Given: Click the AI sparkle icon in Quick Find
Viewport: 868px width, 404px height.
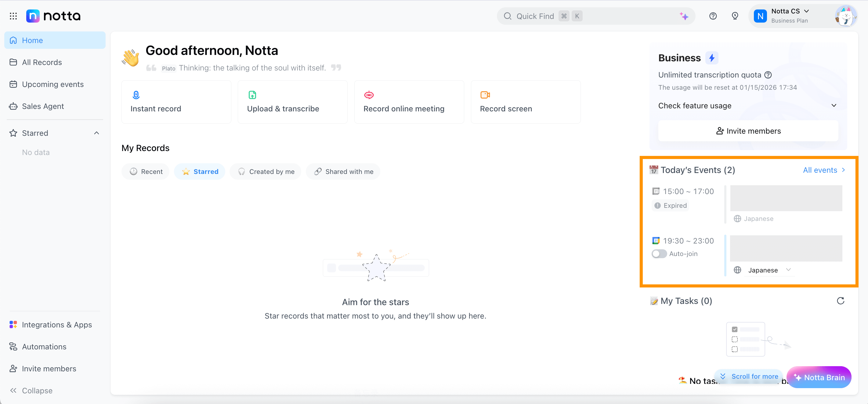Looking at the screenshot, I should click(x=684, y=16).
